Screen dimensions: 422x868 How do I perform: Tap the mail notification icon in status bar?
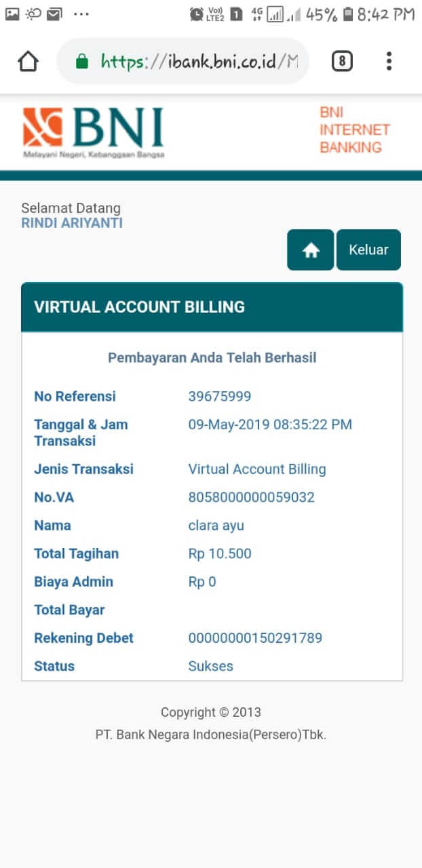point(54,14)
